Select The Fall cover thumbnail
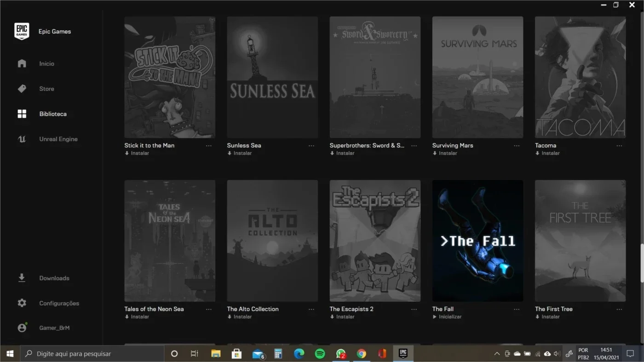 (477, 241)
